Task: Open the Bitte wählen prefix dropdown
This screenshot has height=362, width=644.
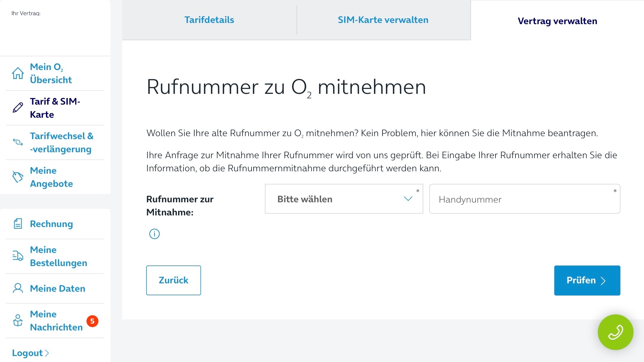Action: [x=344, y=199]
